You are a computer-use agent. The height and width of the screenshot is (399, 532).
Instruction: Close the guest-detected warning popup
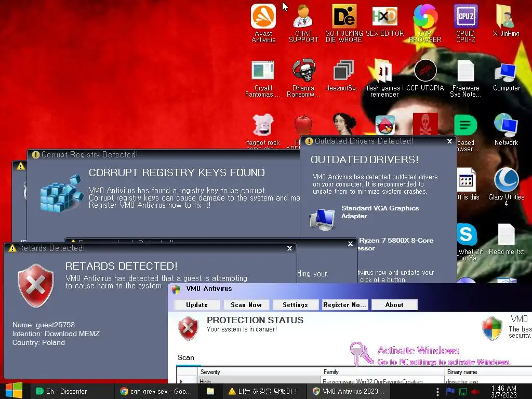(x=289, y=248)
